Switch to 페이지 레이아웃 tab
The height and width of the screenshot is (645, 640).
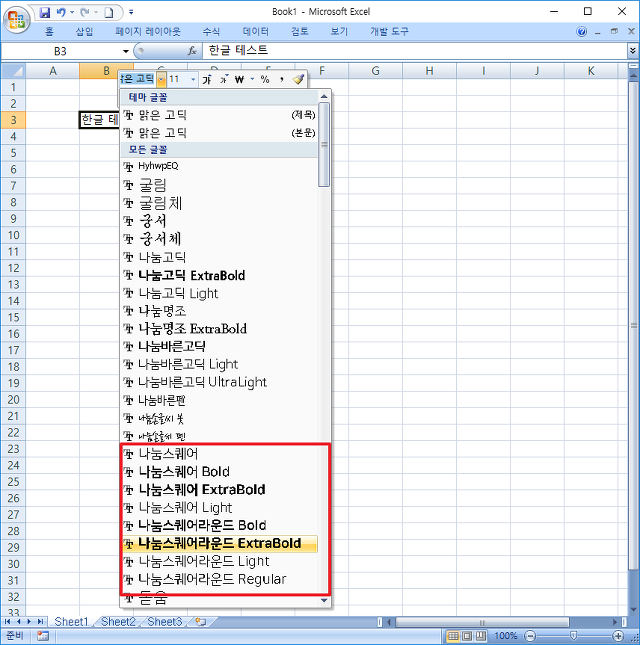pyautogui.click(x=148, y=31)
